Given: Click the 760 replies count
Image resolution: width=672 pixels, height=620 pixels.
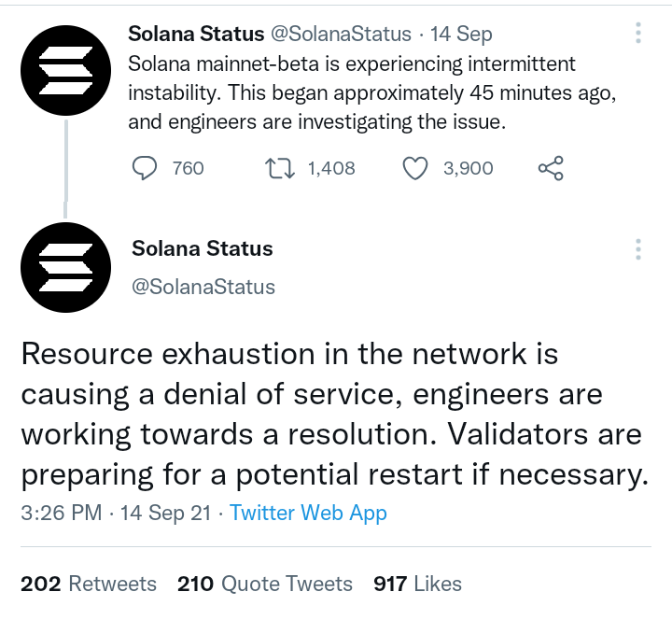Looking at the screenshot, I should tap(189, 168).
